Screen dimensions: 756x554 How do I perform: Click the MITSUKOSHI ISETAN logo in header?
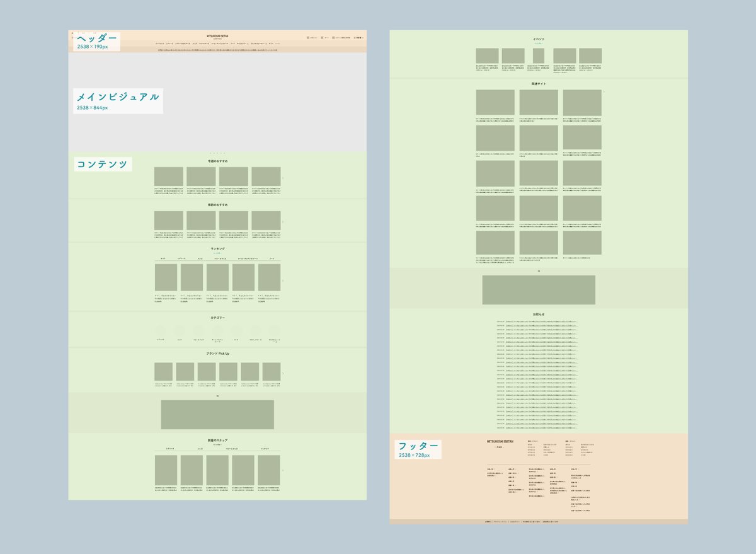217,37
